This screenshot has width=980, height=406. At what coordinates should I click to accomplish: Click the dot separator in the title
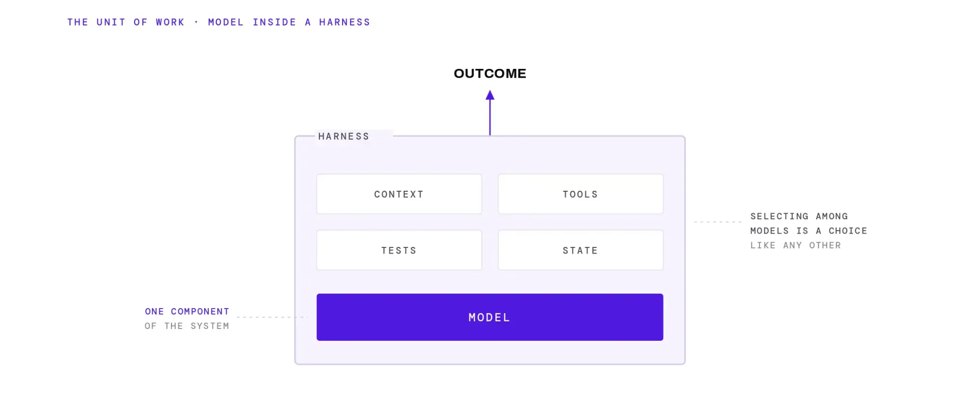[197, 22]
